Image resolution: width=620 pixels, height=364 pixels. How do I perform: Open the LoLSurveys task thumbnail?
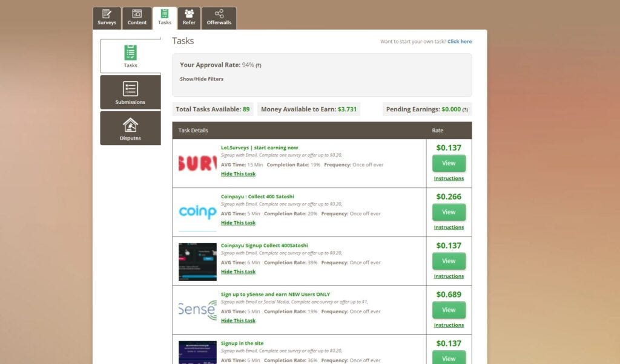tap(197, 163)
